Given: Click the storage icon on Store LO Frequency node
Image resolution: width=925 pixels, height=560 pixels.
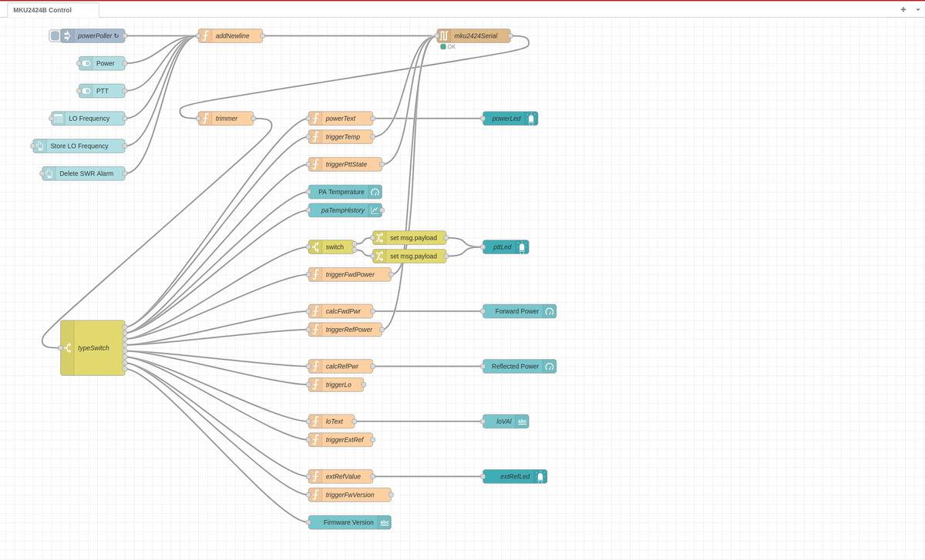Looking at the screenshot, I should [x=40, y=146].
